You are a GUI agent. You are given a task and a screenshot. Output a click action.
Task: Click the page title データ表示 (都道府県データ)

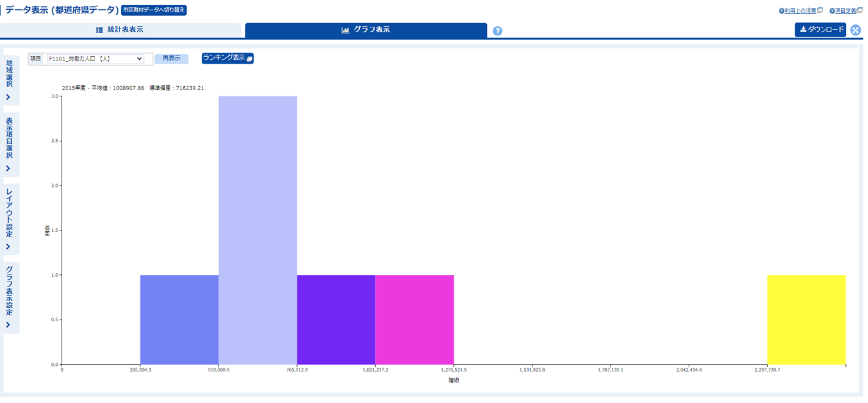[x=62, y=10]
